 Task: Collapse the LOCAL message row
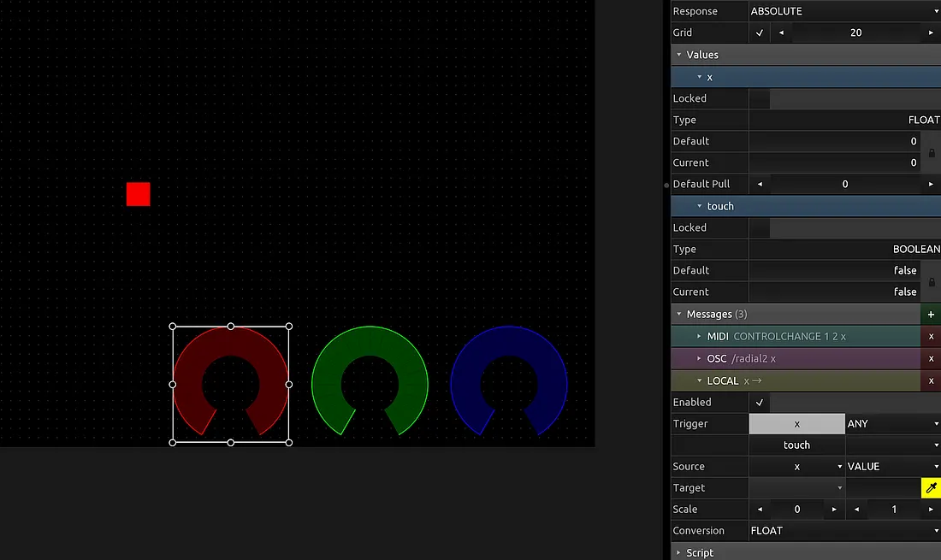(x=699, y=380)
